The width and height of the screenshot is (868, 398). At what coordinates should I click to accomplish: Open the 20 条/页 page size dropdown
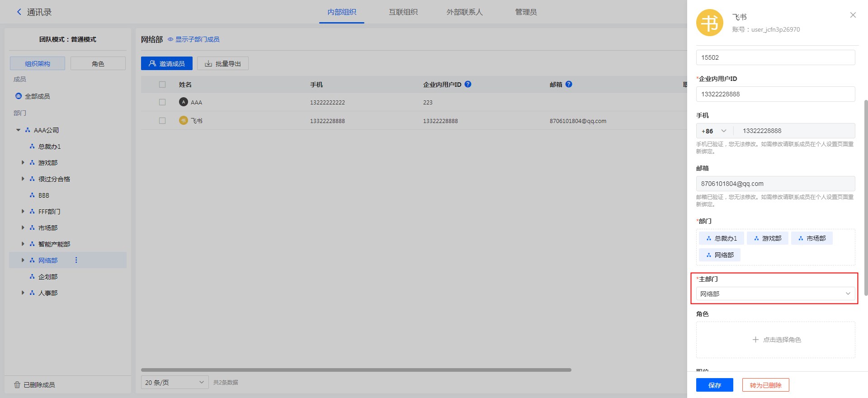[175, 383]
